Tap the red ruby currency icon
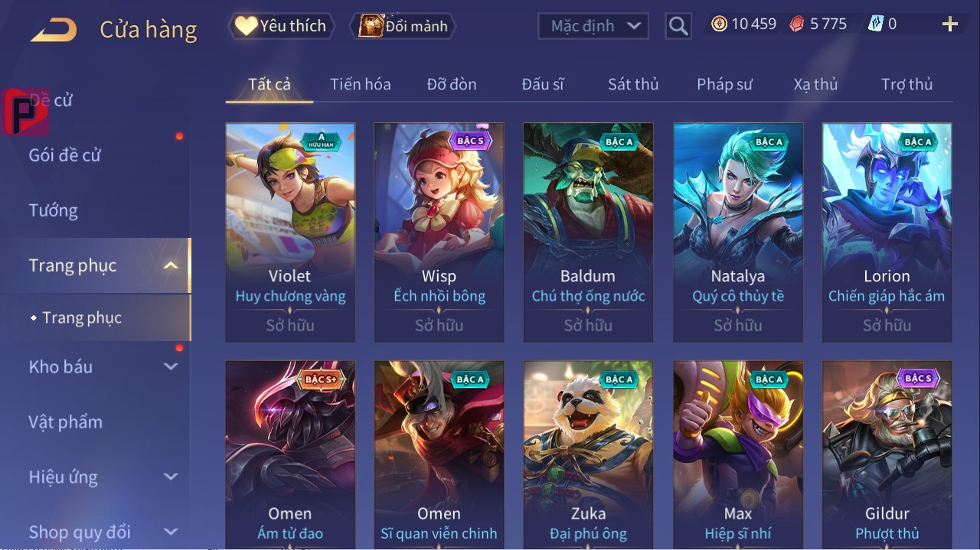Image resolution: width=980 pixels, height=550 pixels. click(797, 24)
